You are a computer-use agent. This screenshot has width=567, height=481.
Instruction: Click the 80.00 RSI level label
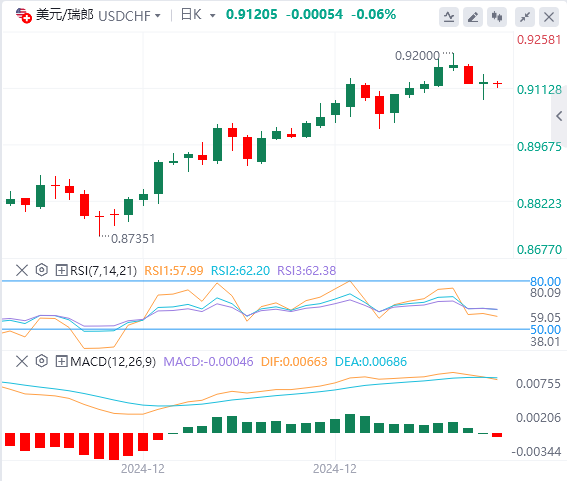pos(545,281)
